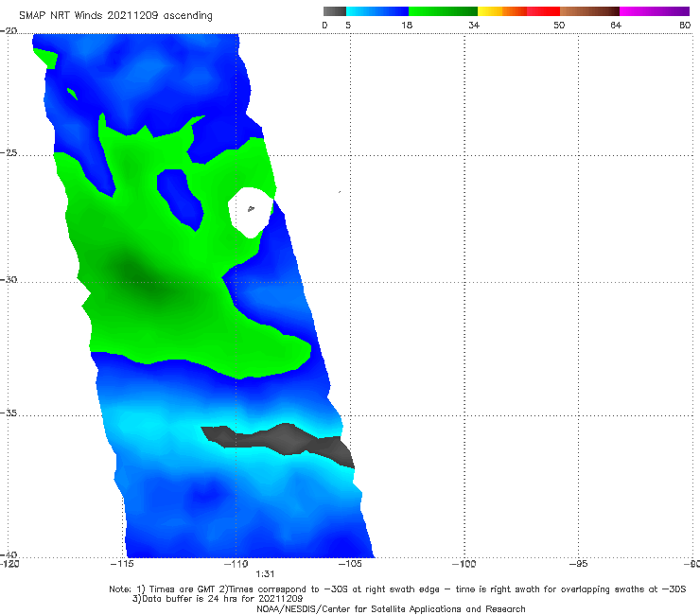Click the latitude label '-25' on left axis
The image size is (700, 615).
(9, 153)
